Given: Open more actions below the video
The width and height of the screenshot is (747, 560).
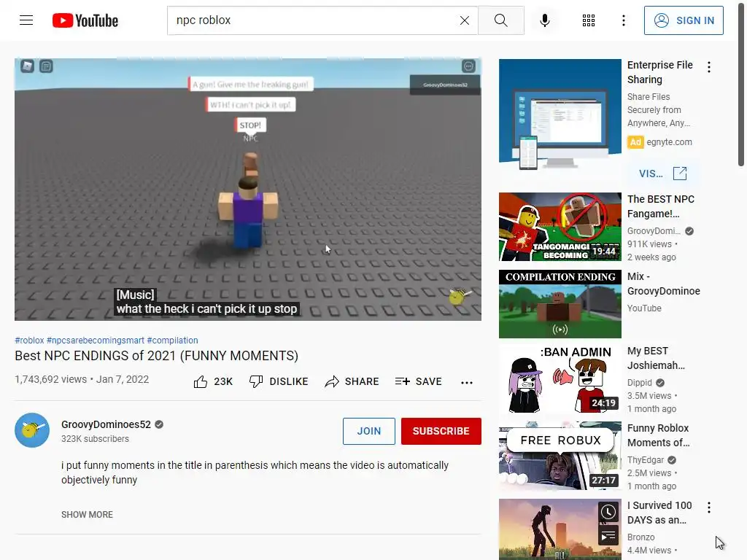Looking at the screenshot, I should (x=467, y=382).
